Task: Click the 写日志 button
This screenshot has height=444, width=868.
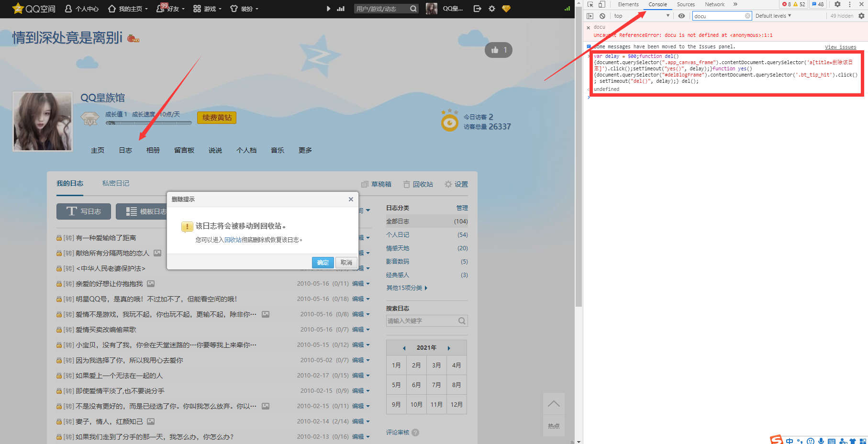Action: pyautogui.click(x=84, y=211)
